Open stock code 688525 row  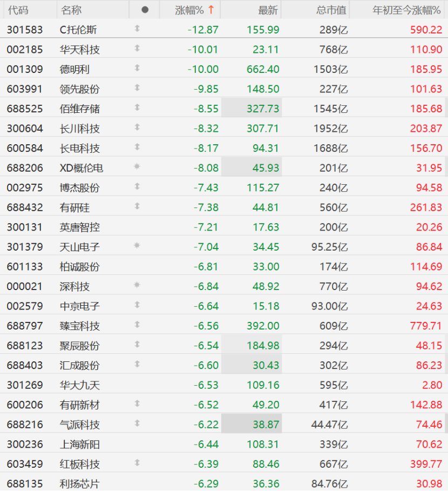pyautogui.click(x=224, y=109)
